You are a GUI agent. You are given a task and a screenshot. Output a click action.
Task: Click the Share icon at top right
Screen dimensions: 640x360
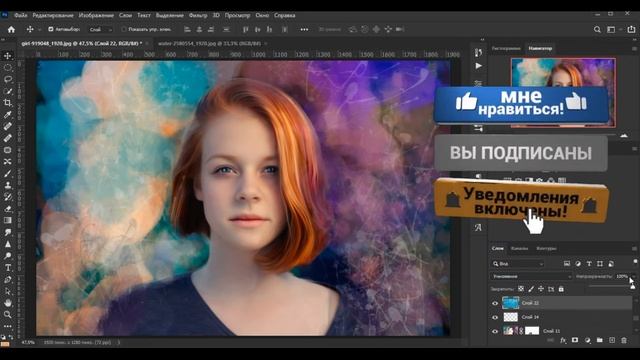[631, 29]
